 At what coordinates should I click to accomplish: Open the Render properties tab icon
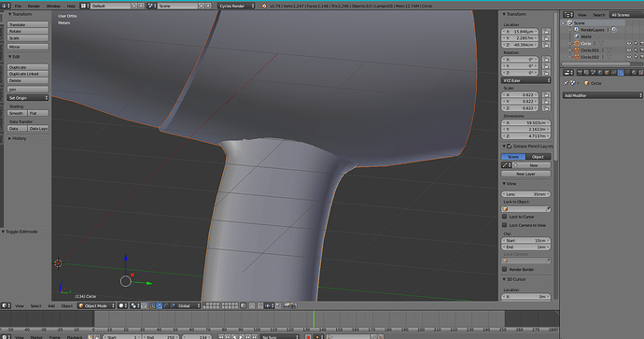(580, 72)
